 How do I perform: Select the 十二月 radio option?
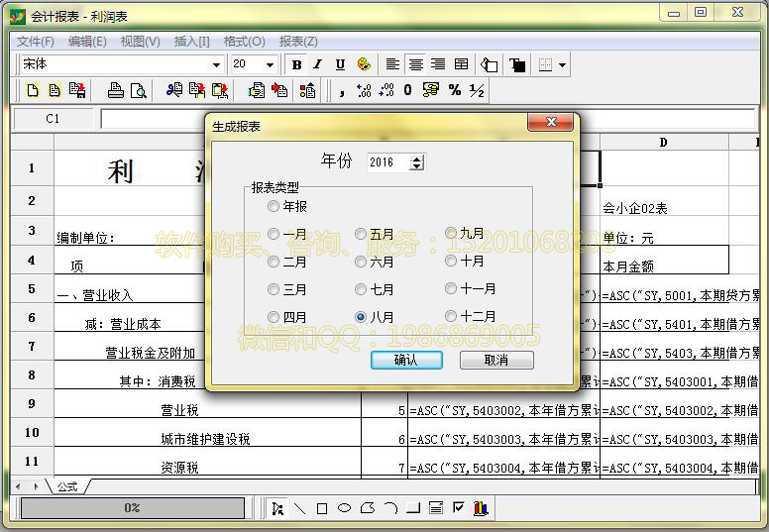point(451,316)
